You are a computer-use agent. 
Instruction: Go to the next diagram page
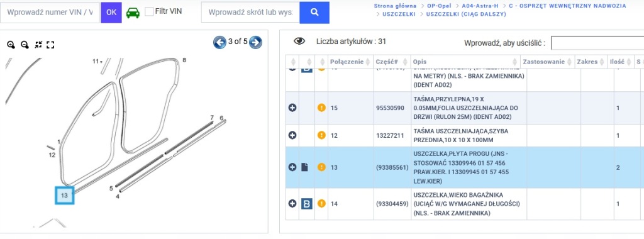click(x=255, y=42)
